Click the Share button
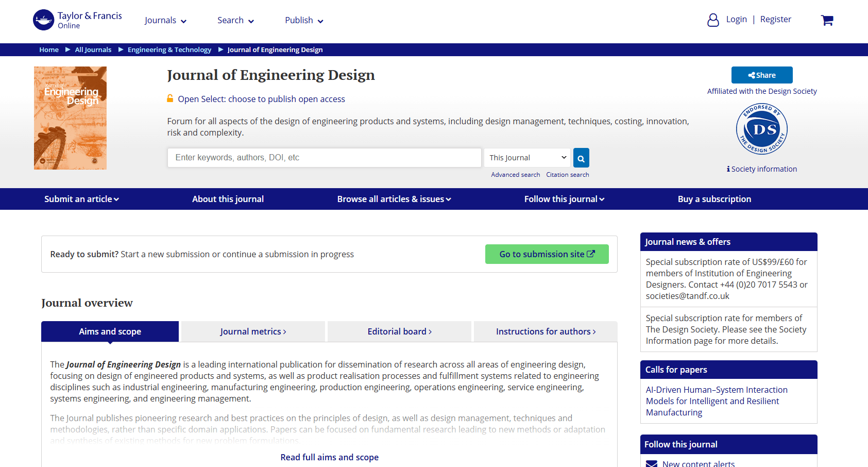Image resolution: width=868 pixels, height=467 pixels. (762, 75)
